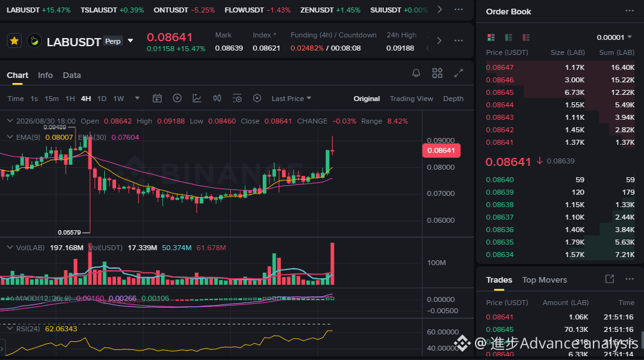Click ask price 0.08642 in order book
This screenshot has width=644, height=360.
pyautogui.click(x=499, y=130)
